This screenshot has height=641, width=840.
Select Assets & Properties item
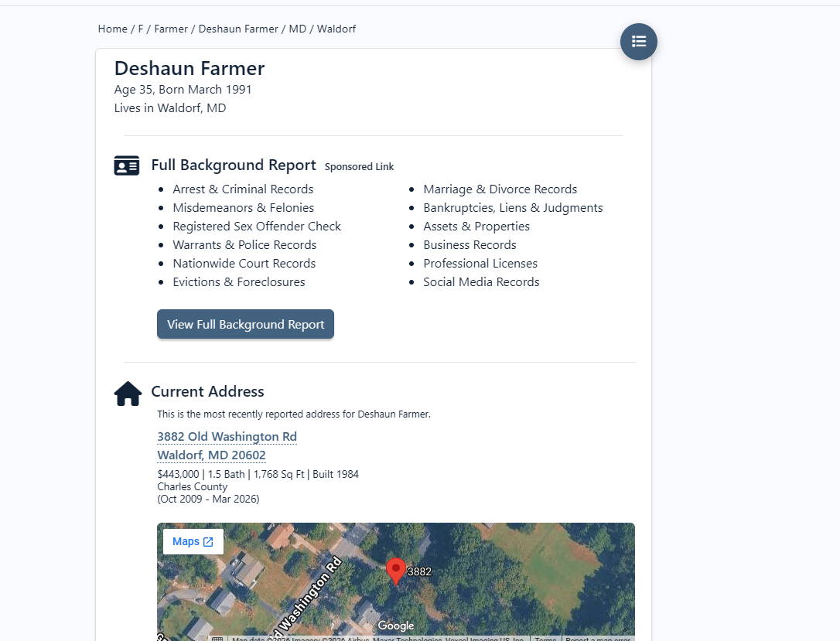[x=476, y=227]
